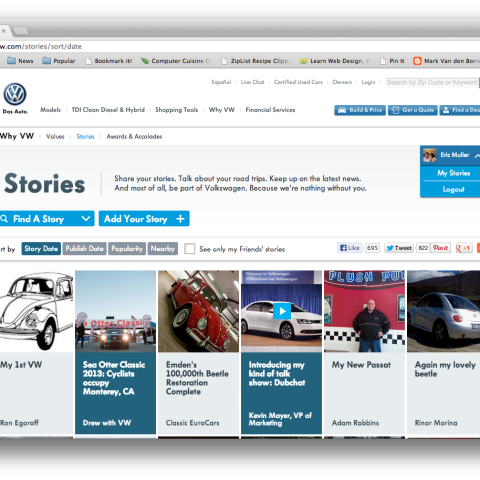Open the silver beetle story image
Viewport: 480px width, 480px height.
(x=444, y=311)
